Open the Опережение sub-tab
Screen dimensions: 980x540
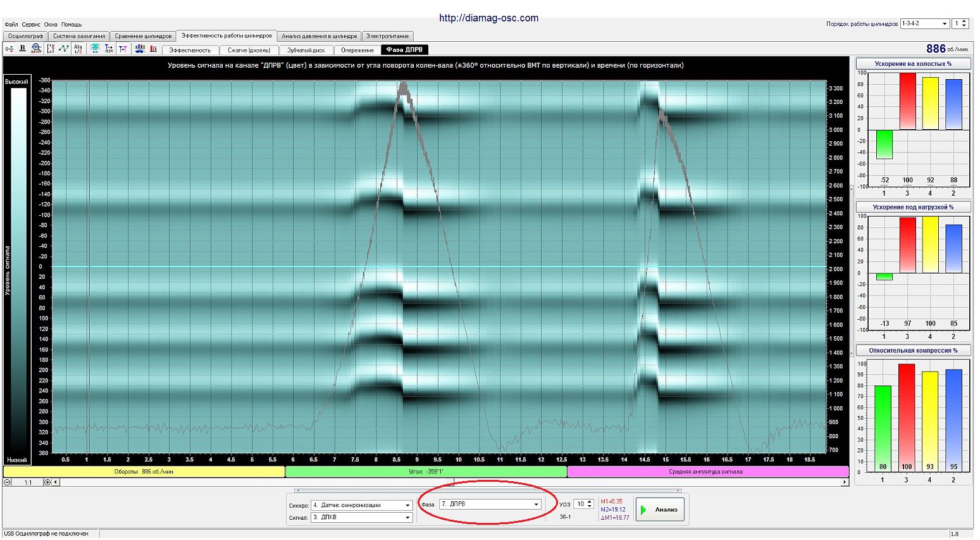pos(357,50)
